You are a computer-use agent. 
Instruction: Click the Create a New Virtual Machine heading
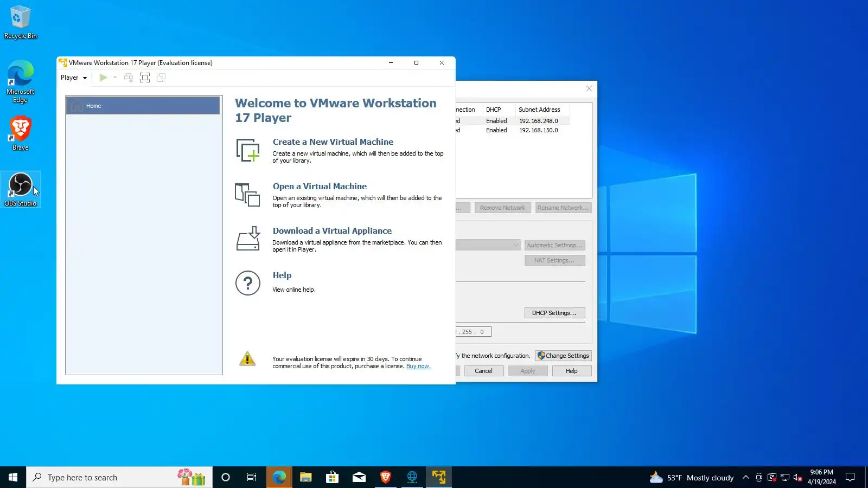[333, 142]
